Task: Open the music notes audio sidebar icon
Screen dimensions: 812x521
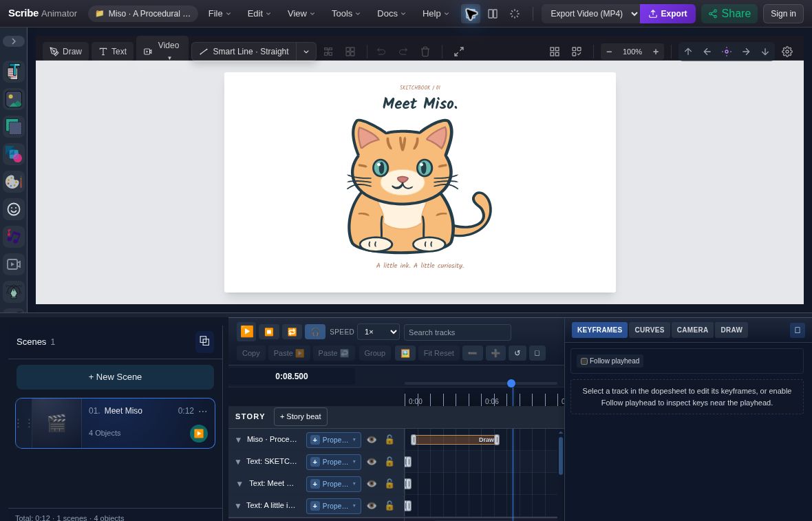Action: pos(14,237)
